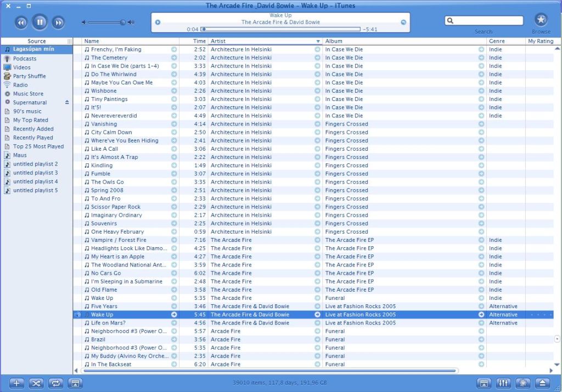Open Recently Added playlist
This screenshot has width=562, height=392.
click(37, 128)
